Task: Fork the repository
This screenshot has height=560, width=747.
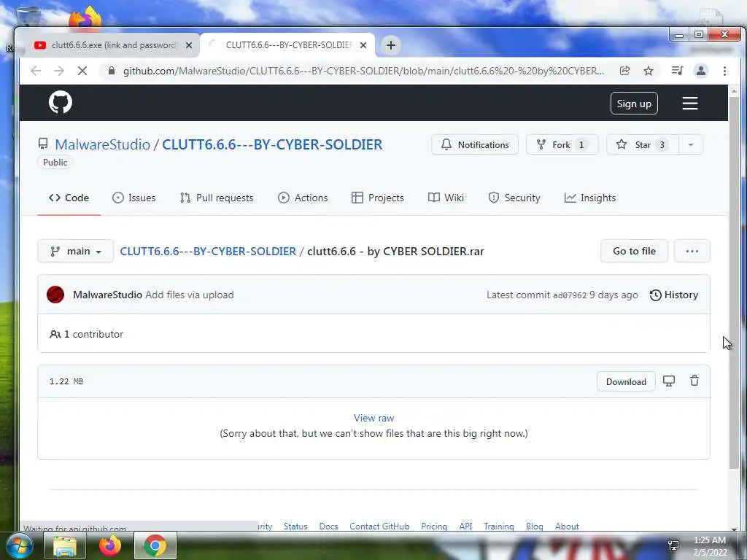Action: (x=562, y=144)
